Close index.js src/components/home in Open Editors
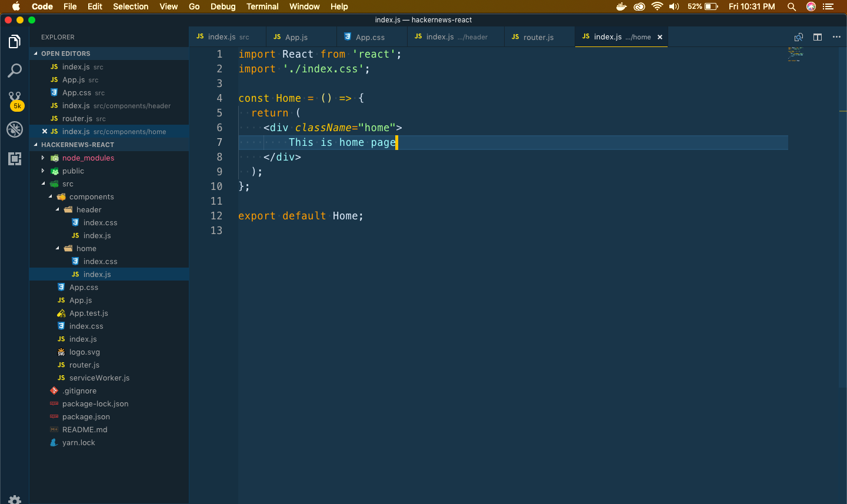 [45, 131]
